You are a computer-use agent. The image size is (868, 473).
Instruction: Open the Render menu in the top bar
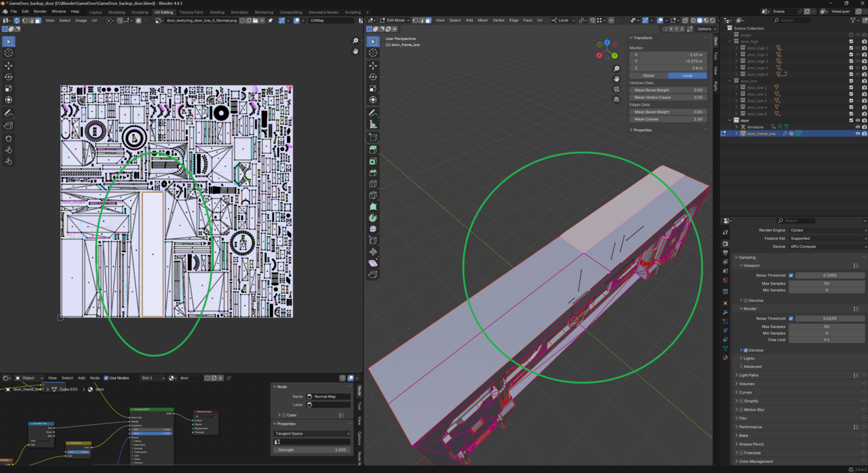[39, 12]
